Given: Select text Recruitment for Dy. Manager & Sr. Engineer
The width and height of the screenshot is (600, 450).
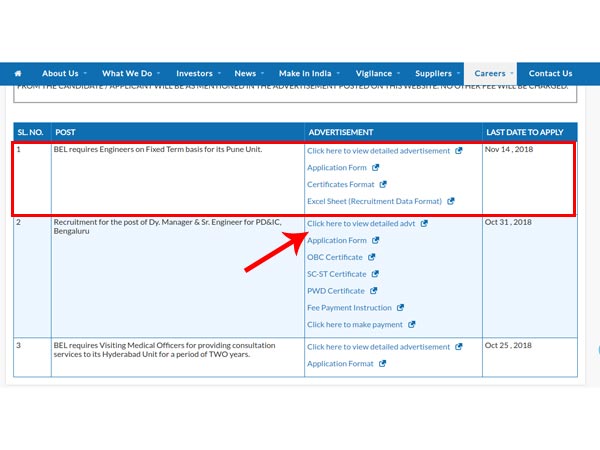Looking at the screenshot, I should [167, 227].
